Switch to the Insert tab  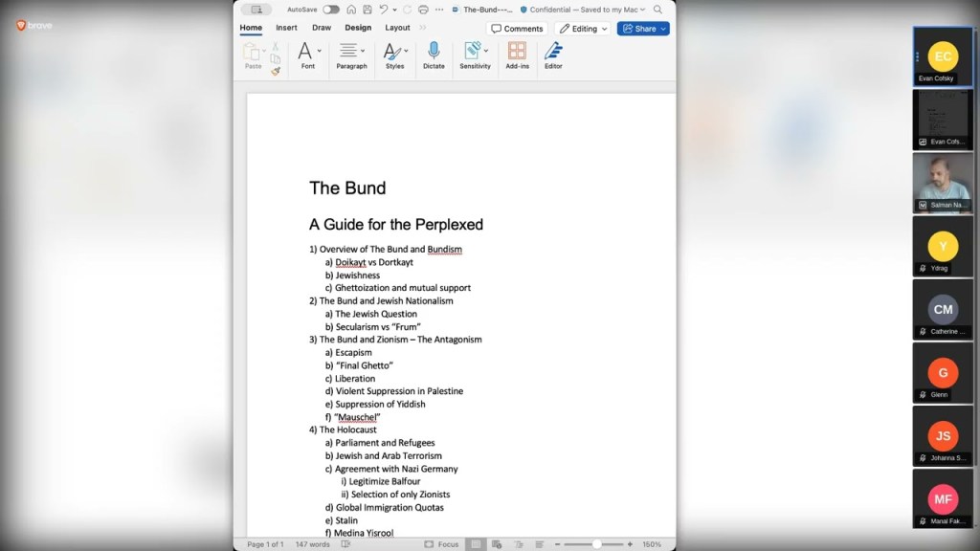click(x=286, y=28)
